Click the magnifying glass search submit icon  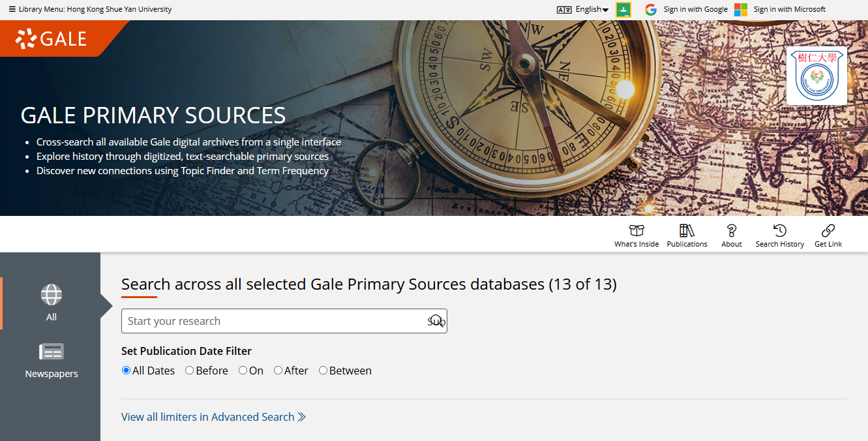click(x=436, y=321)
